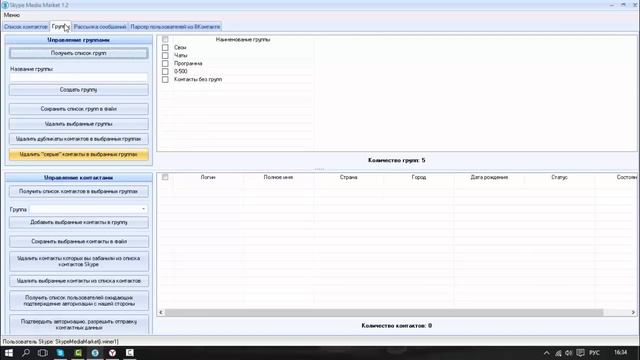The width and height of the screenshot is (640, 360).
Task: Open the volume tray icon
Action: tap(569, 353)
